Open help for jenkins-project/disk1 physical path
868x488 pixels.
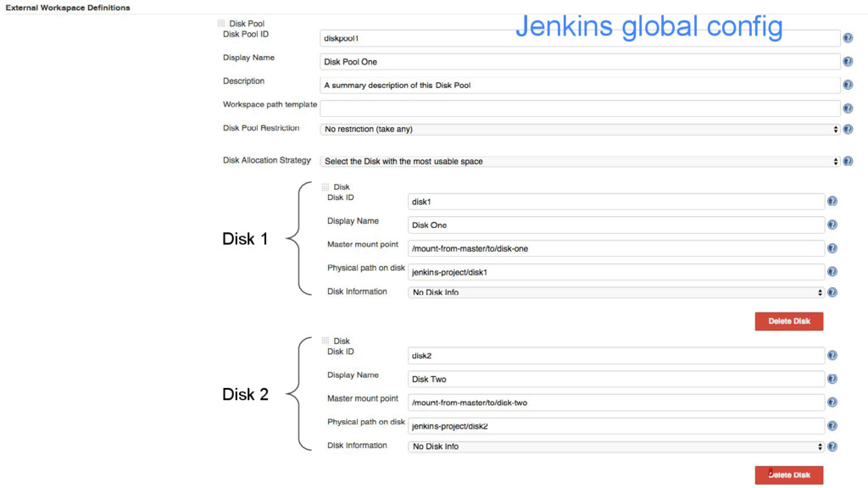tap(832, 272)
